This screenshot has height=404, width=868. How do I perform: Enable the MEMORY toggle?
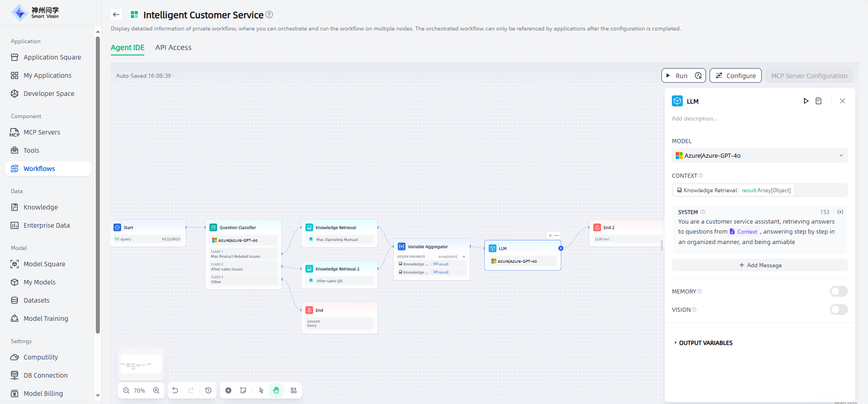(838, 291)
